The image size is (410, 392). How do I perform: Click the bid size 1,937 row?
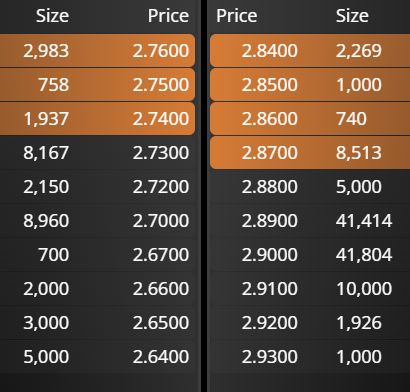click(x=97, y=119)
